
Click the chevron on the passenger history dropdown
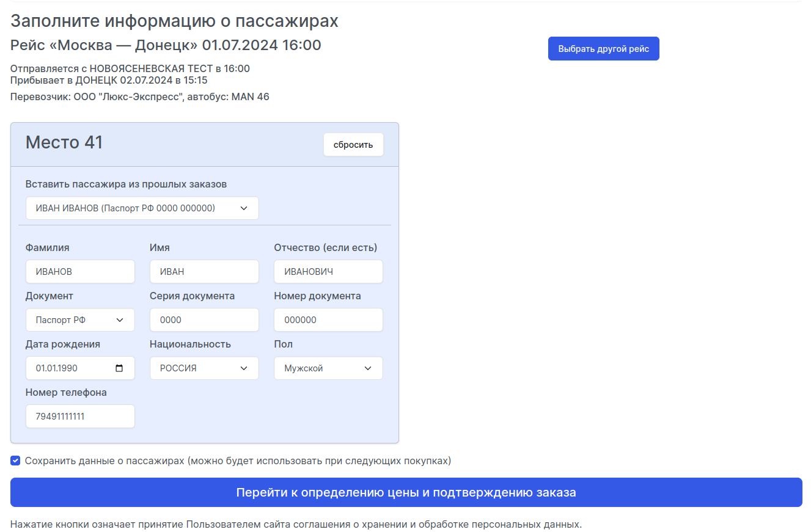tap(243, 208)
